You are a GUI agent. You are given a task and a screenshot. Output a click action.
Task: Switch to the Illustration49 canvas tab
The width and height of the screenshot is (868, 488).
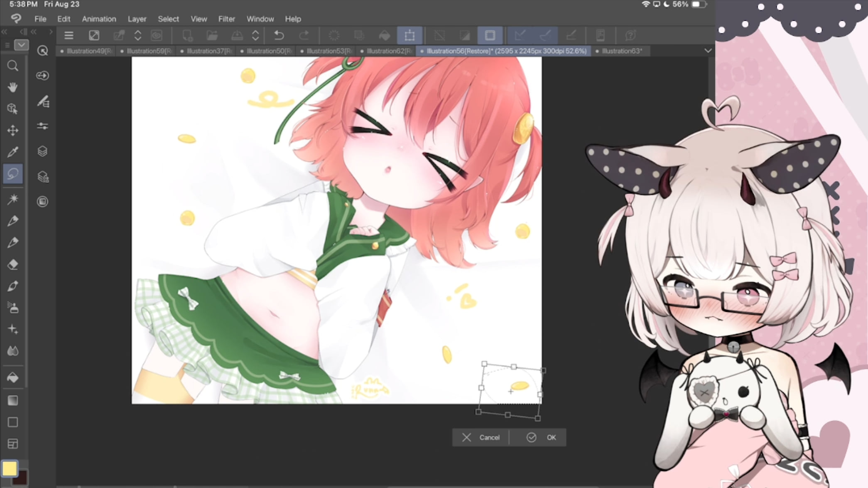click(86, 51)
